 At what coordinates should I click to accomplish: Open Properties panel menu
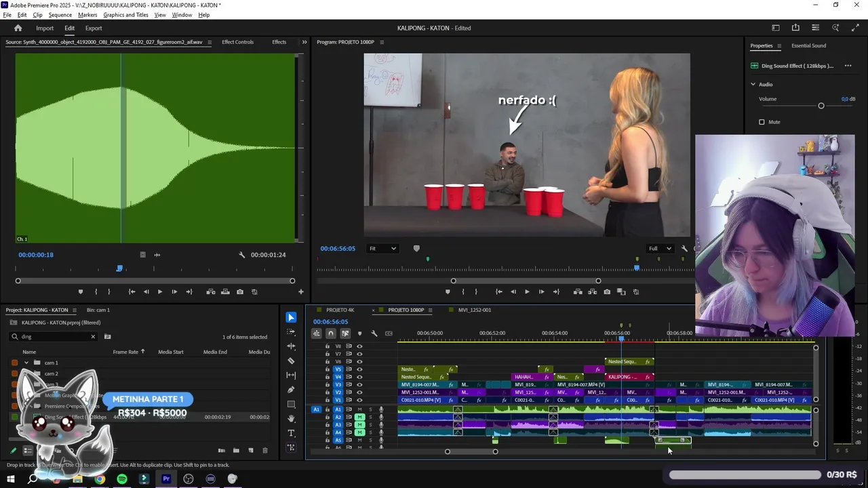tap(778, 45)
